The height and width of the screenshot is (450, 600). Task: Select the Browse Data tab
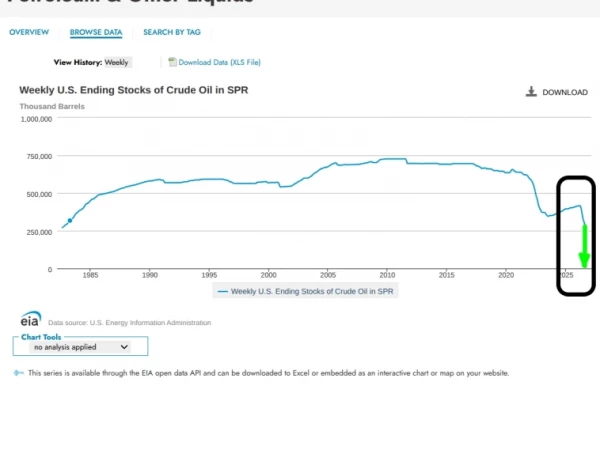[x=96, y=33]
